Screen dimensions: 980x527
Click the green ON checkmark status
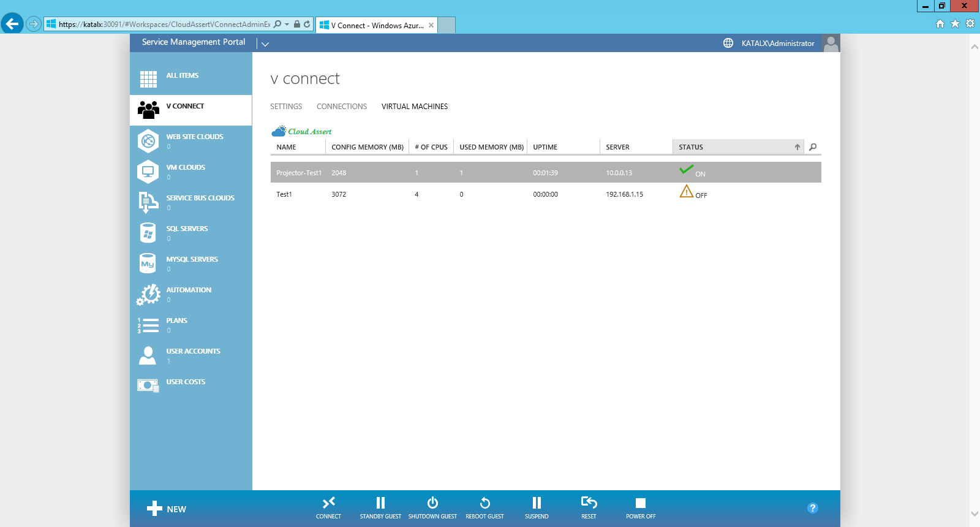click(x=687, y=169)
